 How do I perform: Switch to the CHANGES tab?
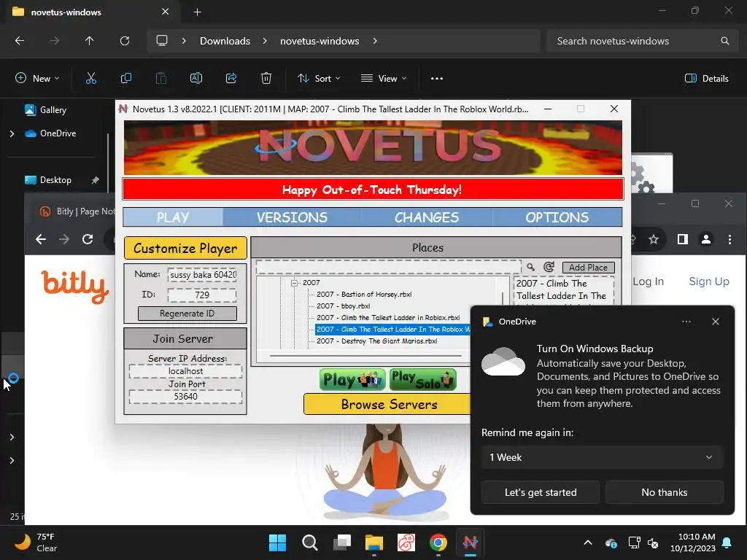point(427,217)
